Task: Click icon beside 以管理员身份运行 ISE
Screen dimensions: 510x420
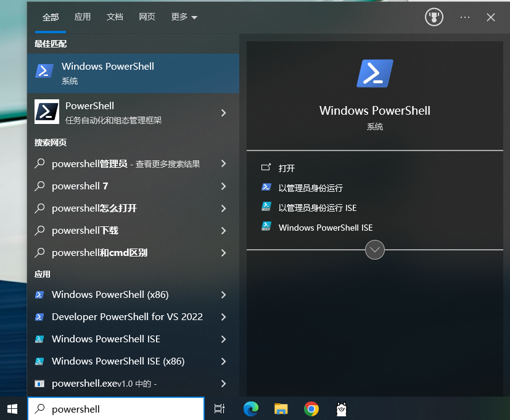Action: tap(266, 207)
